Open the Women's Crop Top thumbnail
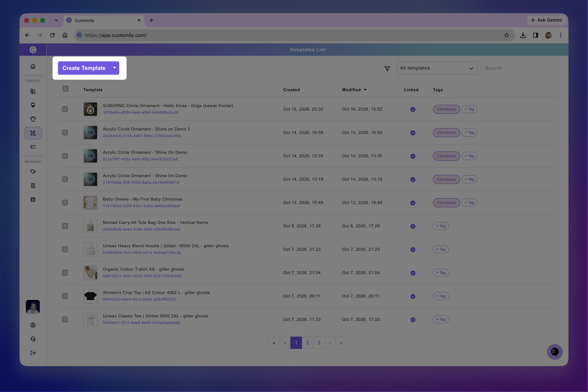The height and width of the screenshot is (392, 588). 90,296
